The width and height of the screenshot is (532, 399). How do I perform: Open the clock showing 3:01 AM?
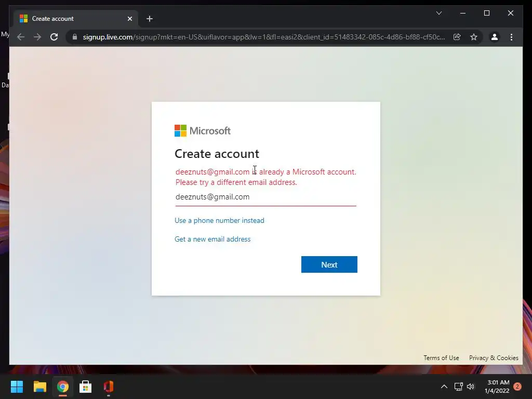click(x=497, y=387)
